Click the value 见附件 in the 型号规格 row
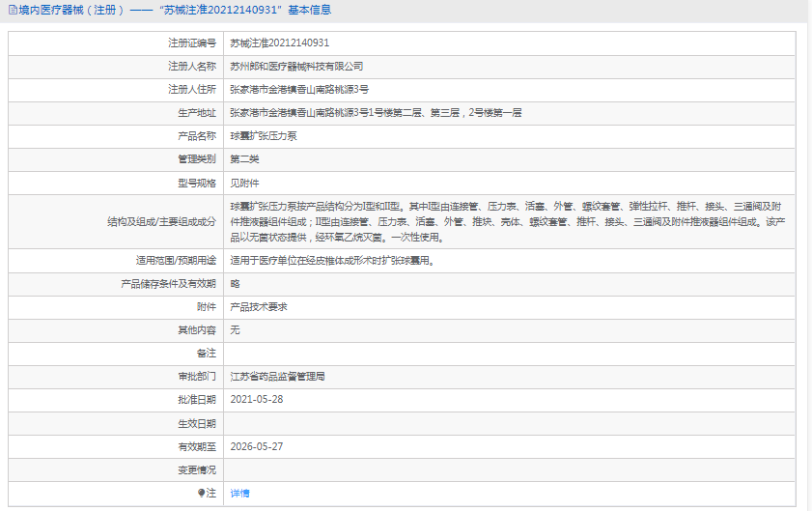This screenshot has width=812, height=511. [244, 183]
